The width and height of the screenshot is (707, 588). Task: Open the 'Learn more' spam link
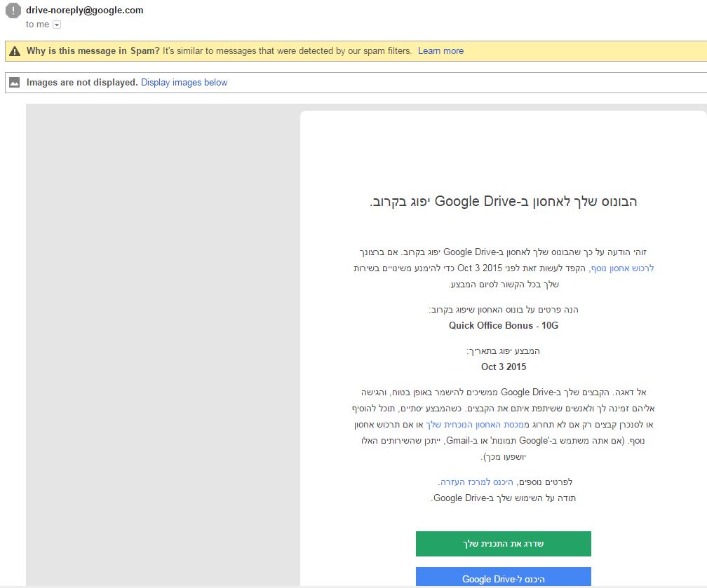pos(440,51)
